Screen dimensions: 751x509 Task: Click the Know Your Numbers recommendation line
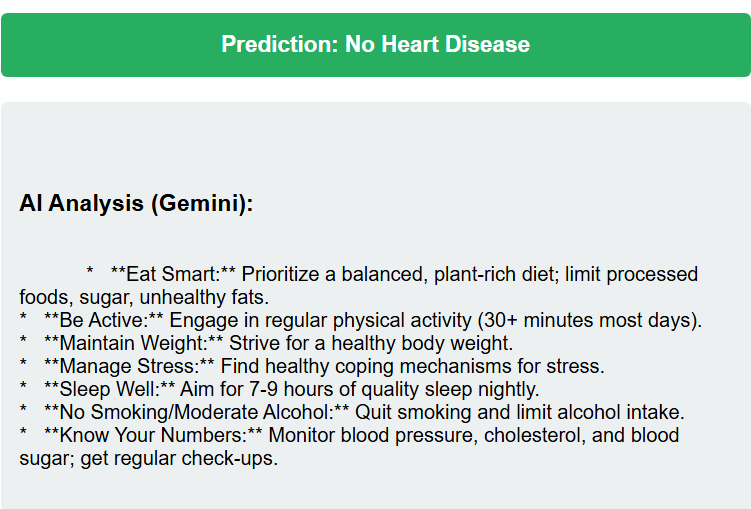pyautogui.click(x=349, y=446)
